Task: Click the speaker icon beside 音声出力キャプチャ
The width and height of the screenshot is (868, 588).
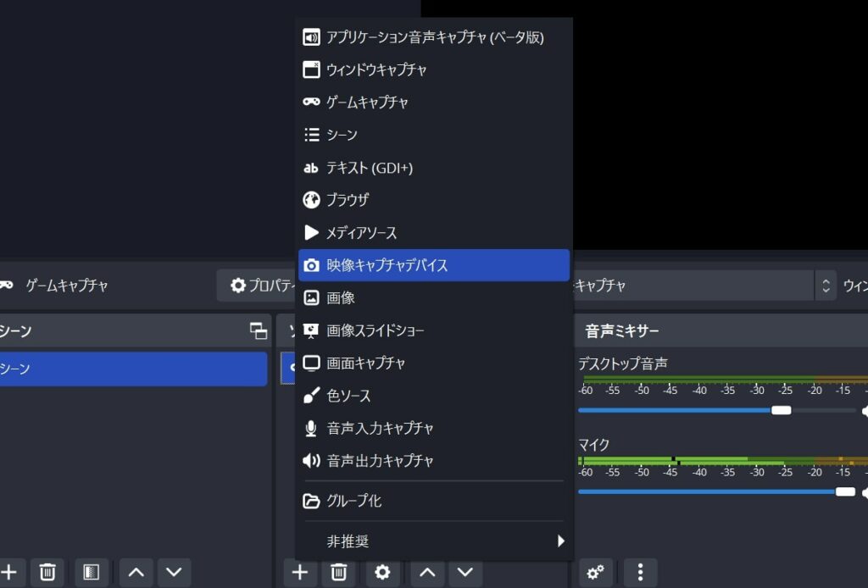Action: 311,461
